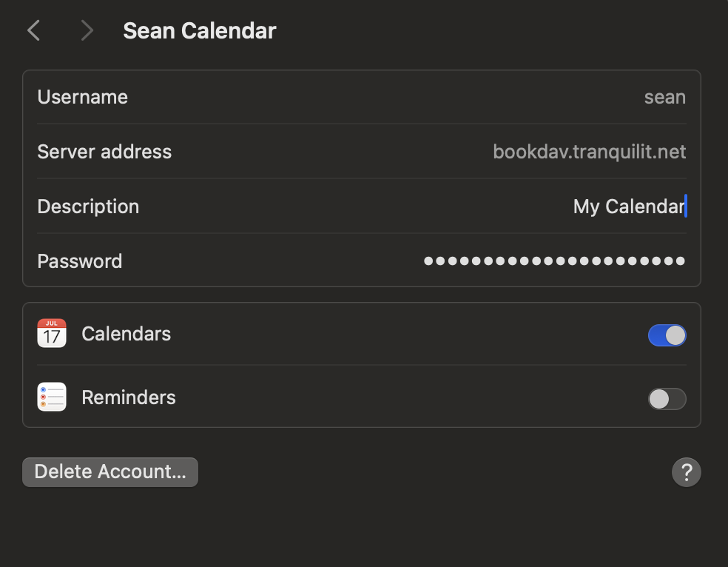Click the Sean Calendar title heading
The height and width of the screenshot is (567, 728).
[x=200, y=30]
